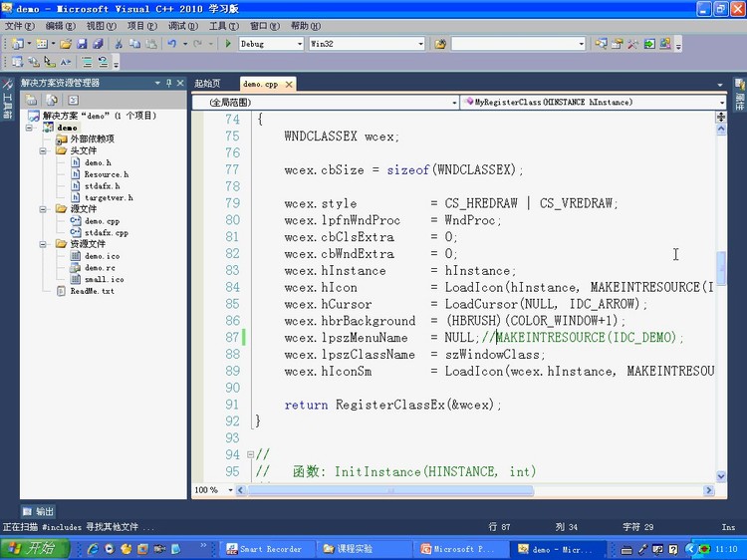The height and width of the screenshot is (560, 747).
Task: Open the Win32 platform dropdown
Action: [x=420, y=44]
